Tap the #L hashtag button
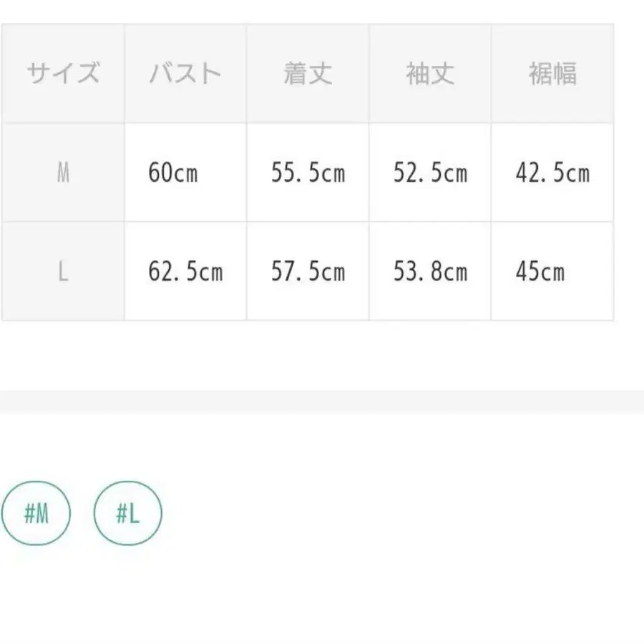 tap(128, 514)
